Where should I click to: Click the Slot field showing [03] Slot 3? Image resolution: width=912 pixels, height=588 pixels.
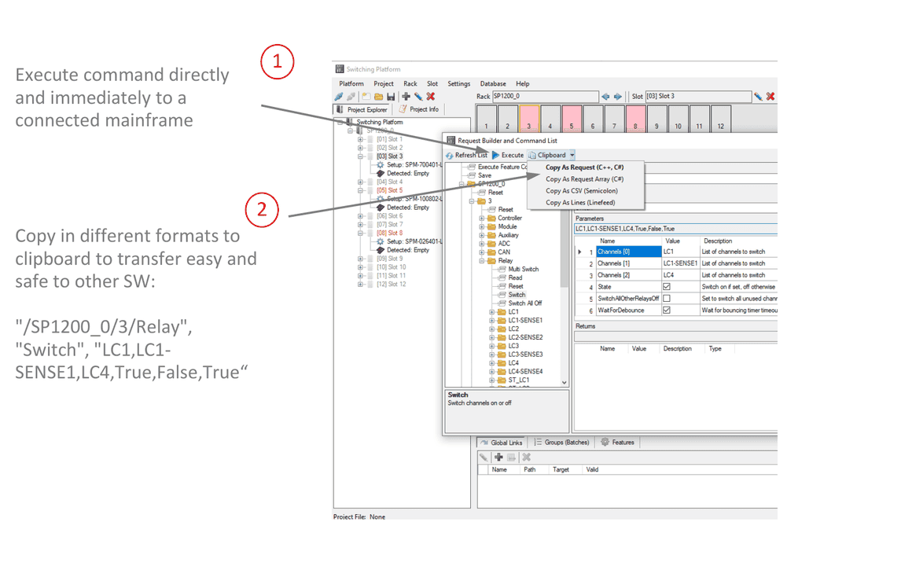click(x=698, y=97)
